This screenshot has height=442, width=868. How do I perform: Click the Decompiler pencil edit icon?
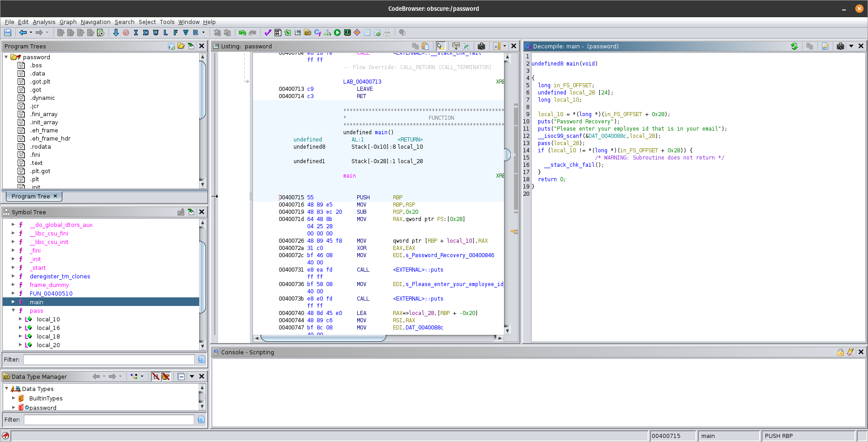(825, 46)
